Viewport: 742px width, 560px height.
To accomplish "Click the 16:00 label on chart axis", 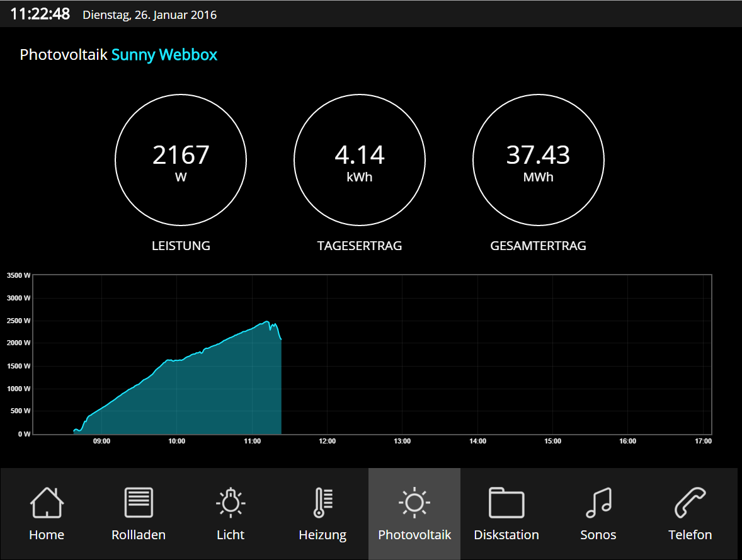I will coord(628,441).
